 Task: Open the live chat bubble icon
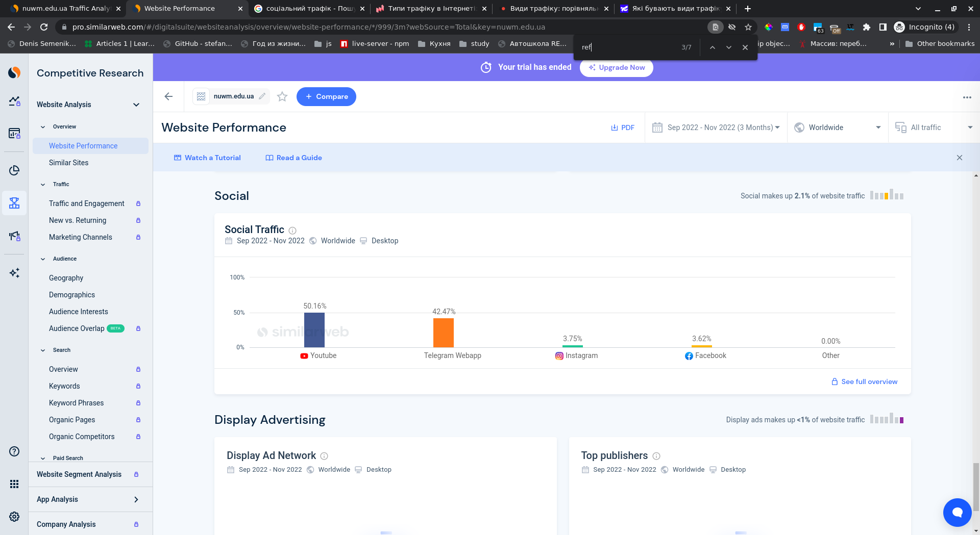click(957, 512)
